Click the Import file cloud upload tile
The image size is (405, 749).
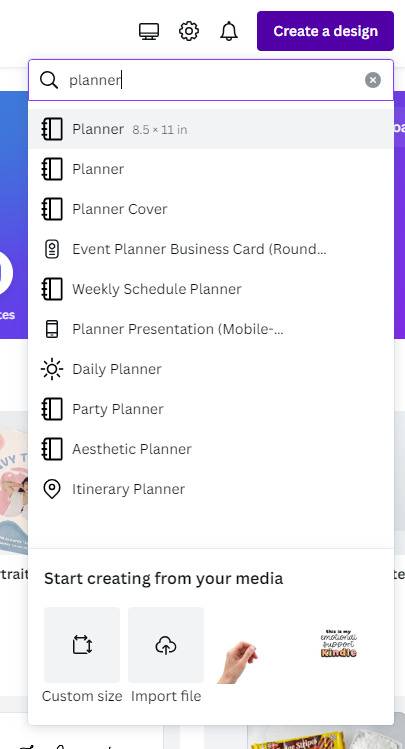click(166, 645)
